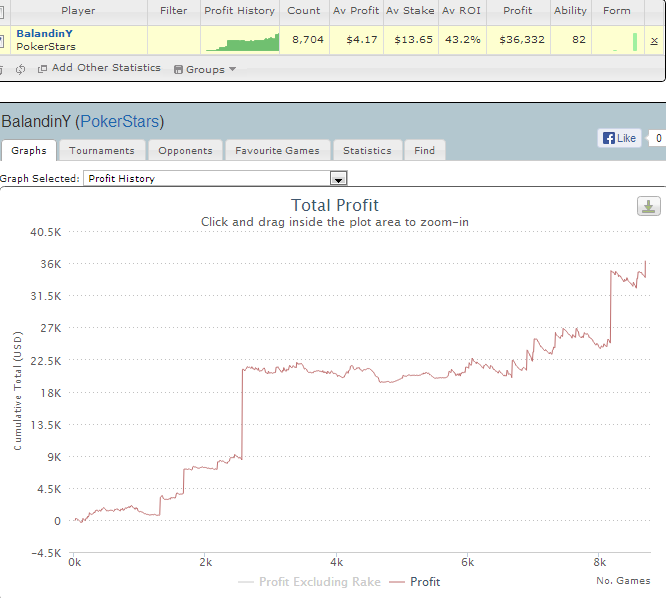This screenshot has height=598, width=666.
Task: Click the 36K y-axis label
Action: coord(51,264)
